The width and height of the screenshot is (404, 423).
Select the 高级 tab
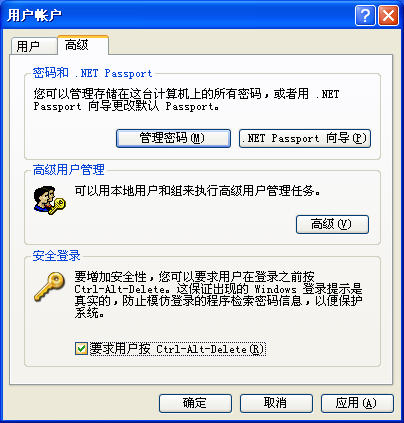(83, 44)
